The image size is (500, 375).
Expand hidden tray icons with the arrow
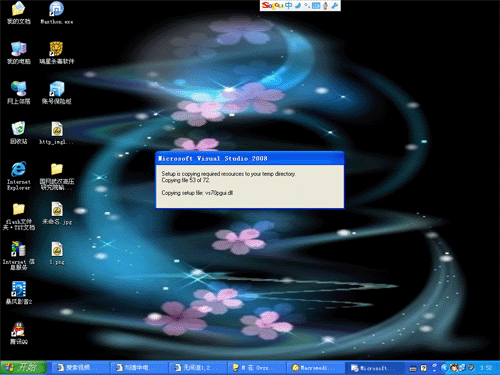pyautogui.click(x=444, y=368)
